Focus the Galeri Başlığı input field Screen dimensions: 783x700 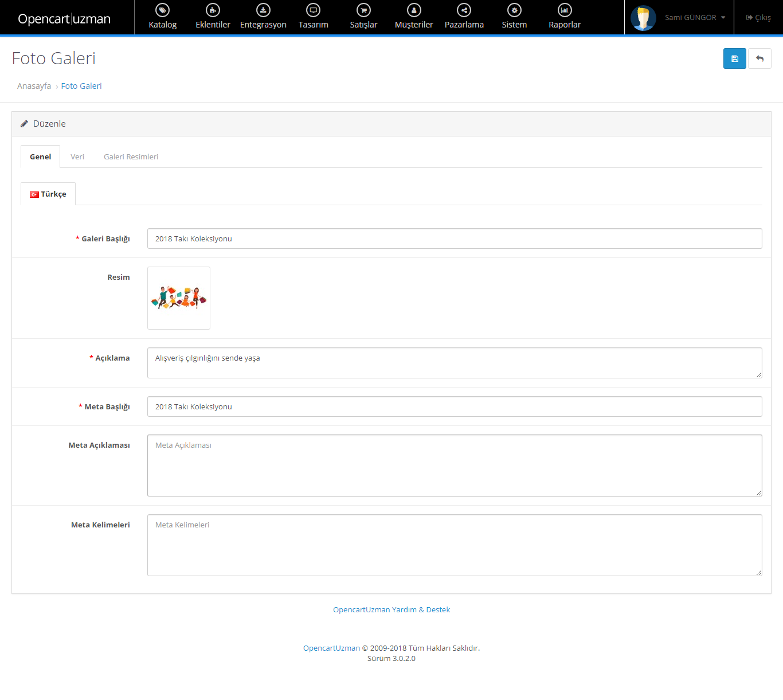[x=454, y=238]
